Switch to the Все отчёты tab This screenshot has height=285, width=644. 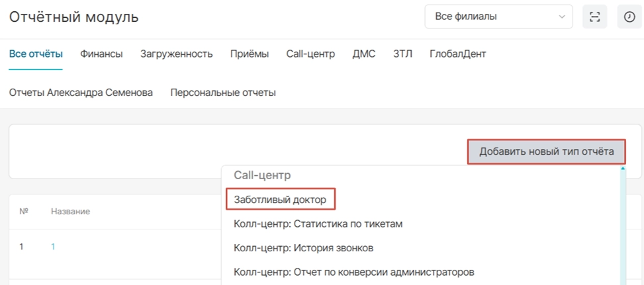click(36, 54)
